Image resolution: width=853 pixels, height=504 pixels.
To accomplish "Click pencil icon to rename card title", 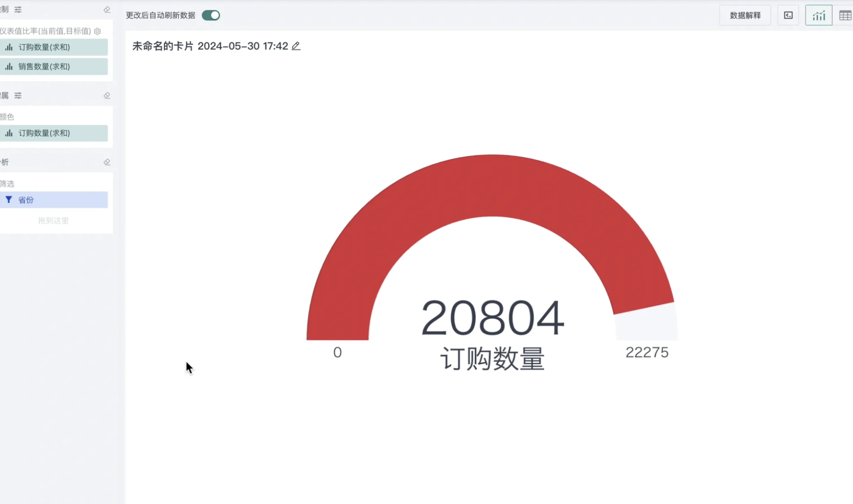I will tap(296, 46).
